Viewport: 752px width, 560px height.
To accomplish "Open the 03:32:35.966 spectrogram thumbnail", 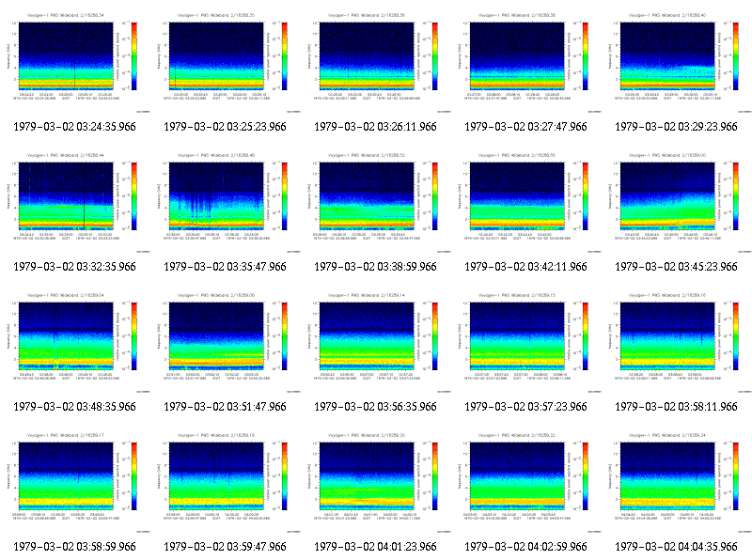I will tap(75, 201).
